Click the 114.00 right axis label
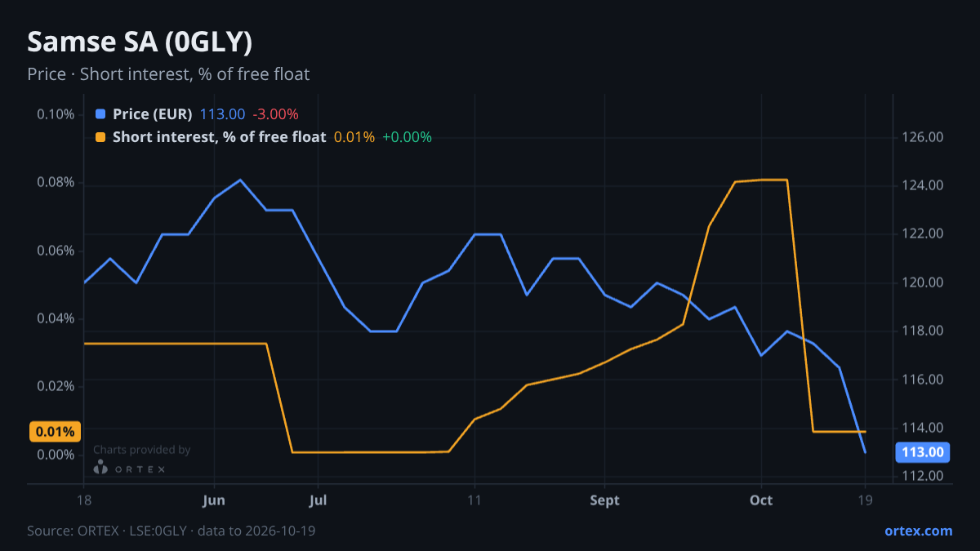 pos(924,428)
